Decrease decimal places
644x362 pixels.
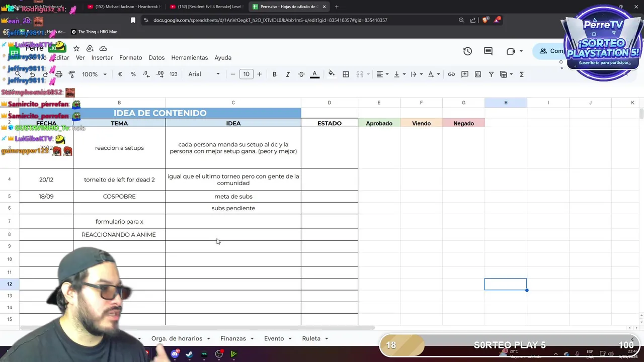coord(146,74)
